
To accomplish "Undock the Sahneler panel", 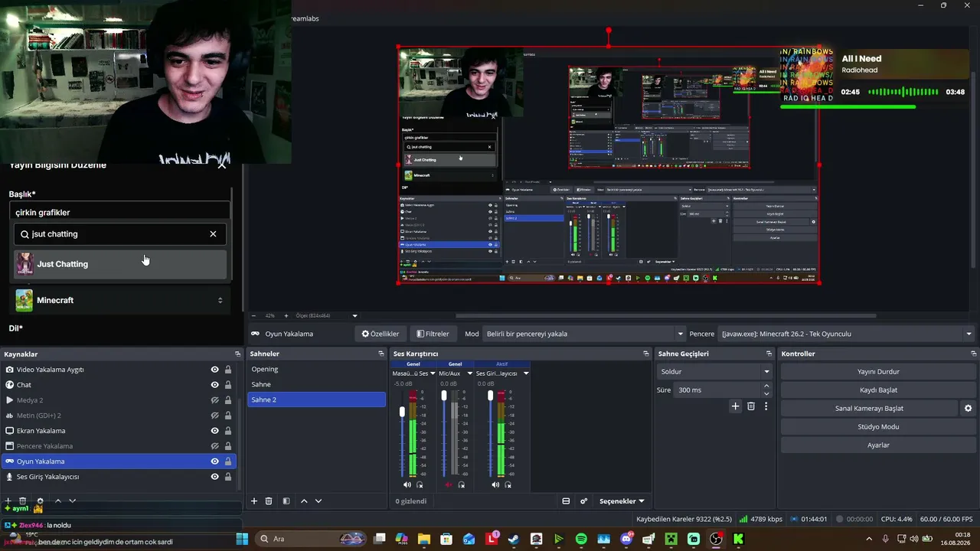I will (x=381, y=354).
